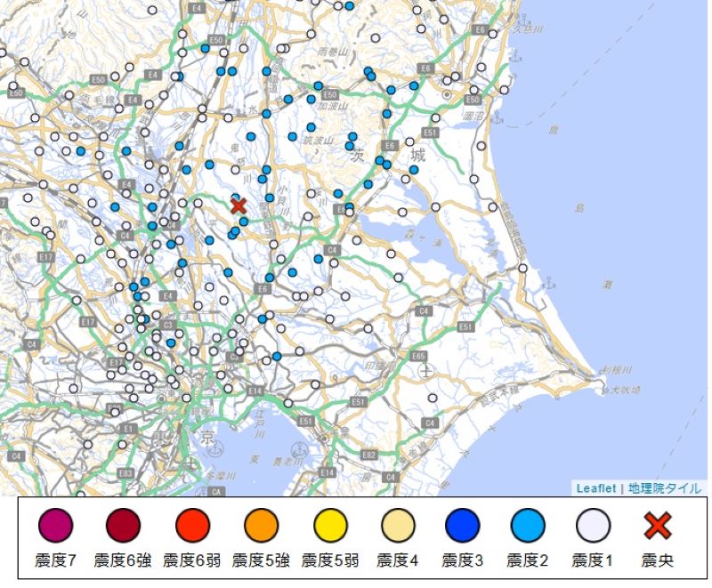Click the C3 route shield near Tokyo
Screen dimensions: 712x588
pos(167,326)
